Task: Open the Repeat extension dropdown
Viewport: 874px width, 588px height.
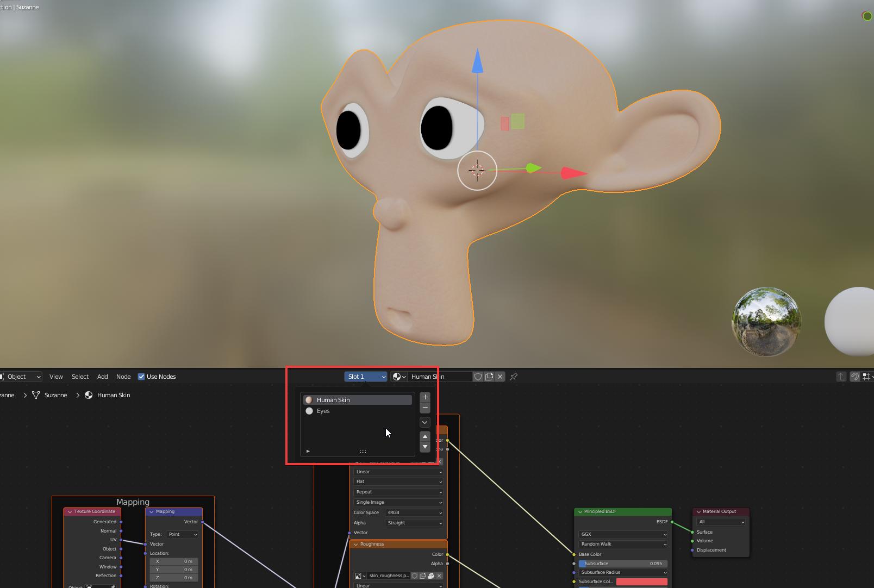Action: pyautogui.click(x=398, y=492)
